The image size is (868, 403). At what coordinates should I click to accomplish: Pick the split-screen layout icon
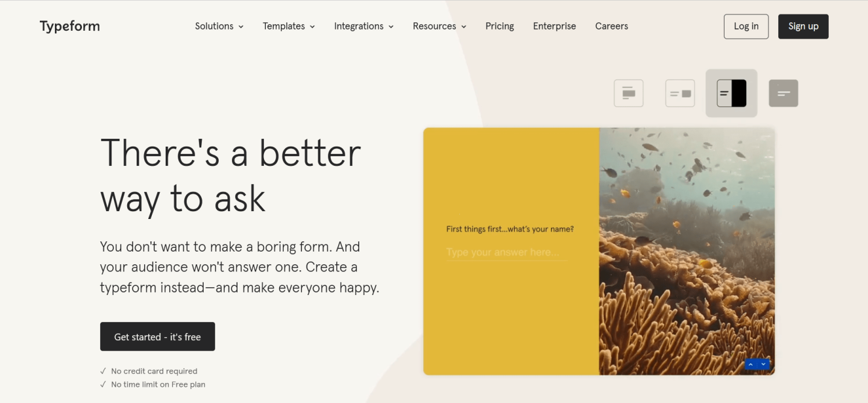[x=731, y=94]
